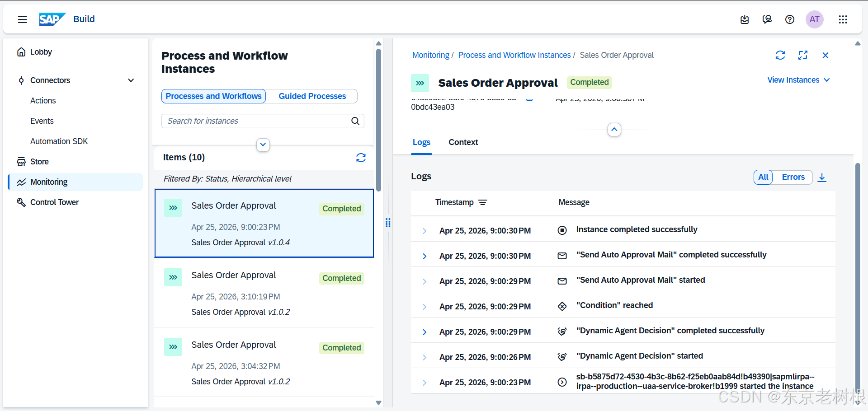Image resolution: width=868 pixels, height=411 pixels.
Task: Download the logs
Action: click(x=822, y=177)
